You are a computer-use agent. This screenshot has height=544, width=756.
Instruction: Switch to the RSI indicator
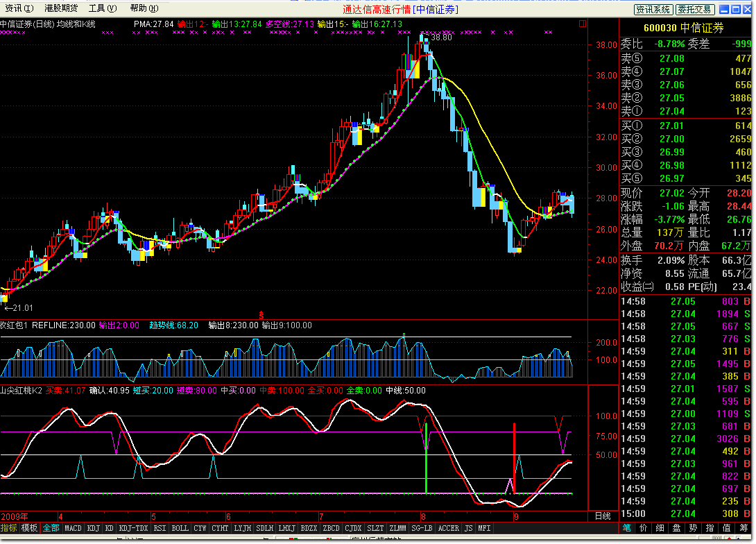tap(160, 528)
